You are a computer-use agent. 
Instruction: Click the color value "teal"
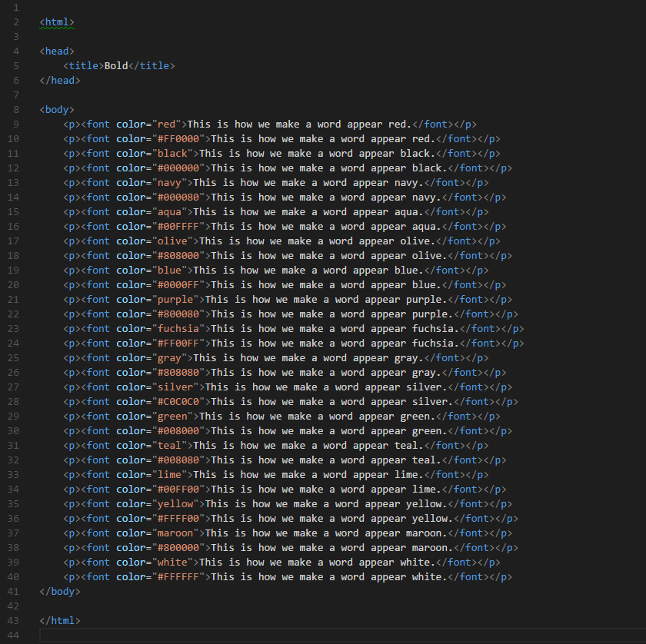pos(169,446)
